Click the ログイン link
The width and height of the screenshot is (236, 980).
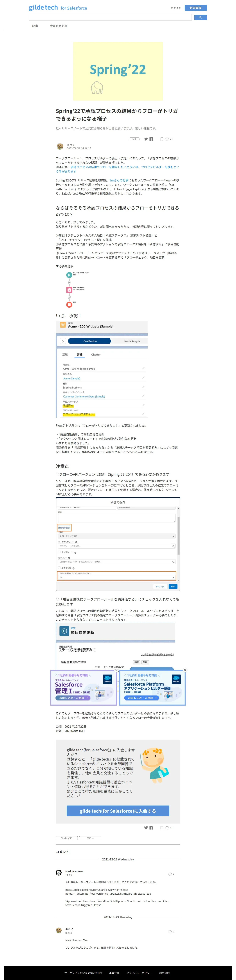176,8
